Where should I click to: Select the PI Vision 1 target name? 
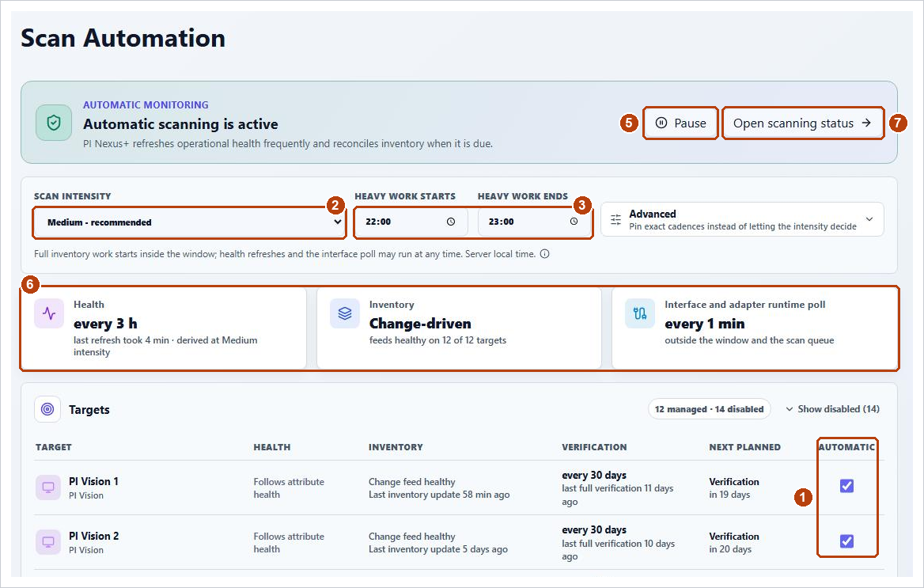93,481
